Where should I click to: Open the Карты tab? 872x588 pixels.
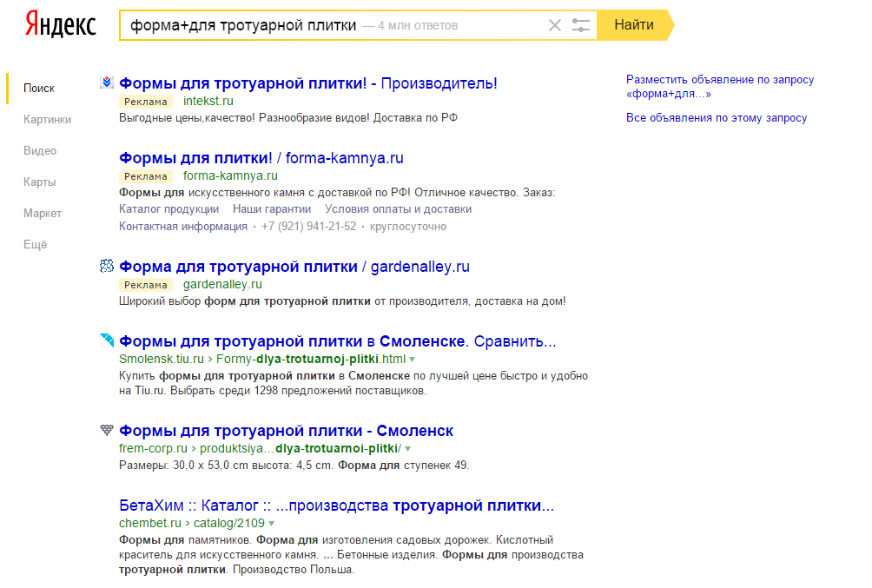[39, 182]
